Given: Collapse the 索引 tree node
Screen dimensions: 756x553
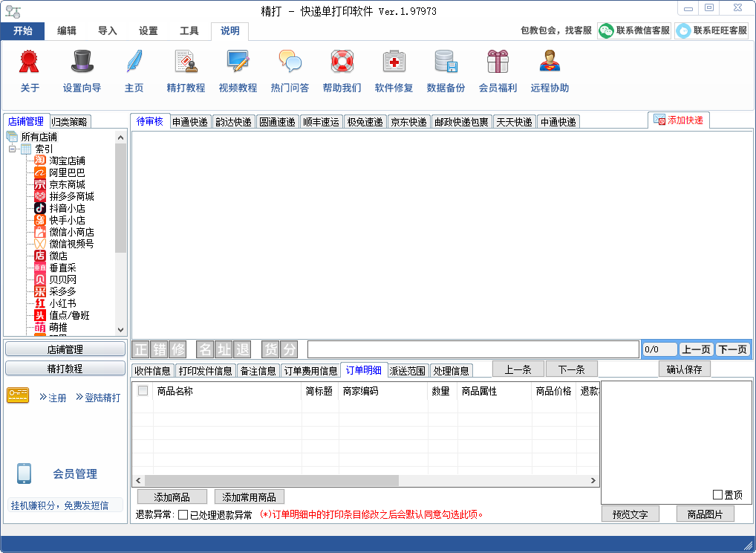Looking at the screenshot, I should (13, 149).
